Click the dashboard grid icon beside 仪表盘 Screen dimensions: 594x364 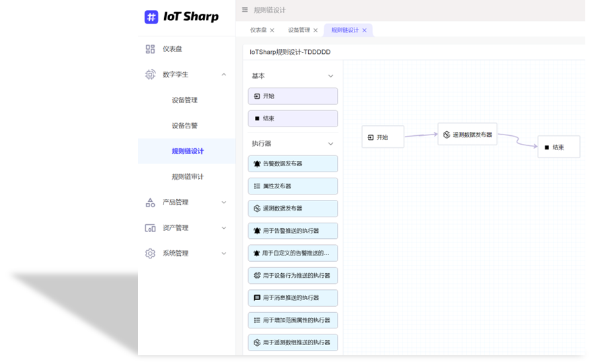[x=151, y=49]
